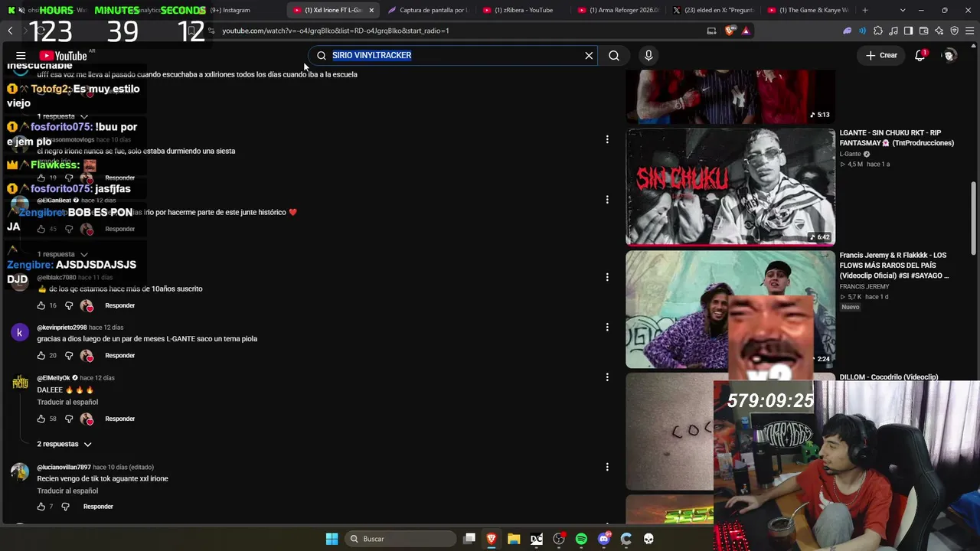The width and height of the screenshot is (980, 551).
Task: Clear the YouTube search box text
Action: pyautogui.click(x=589, y=55)
